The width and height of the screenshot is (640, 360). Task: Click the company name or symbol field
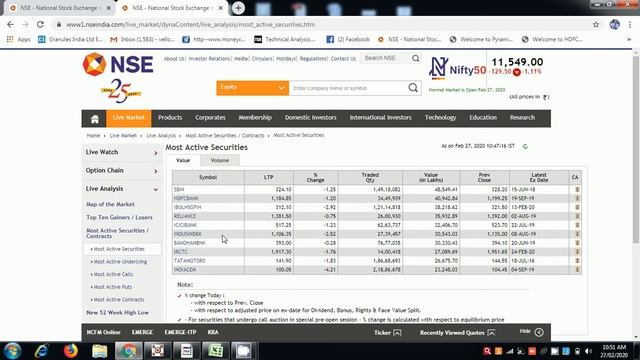(x=348, y=88)
